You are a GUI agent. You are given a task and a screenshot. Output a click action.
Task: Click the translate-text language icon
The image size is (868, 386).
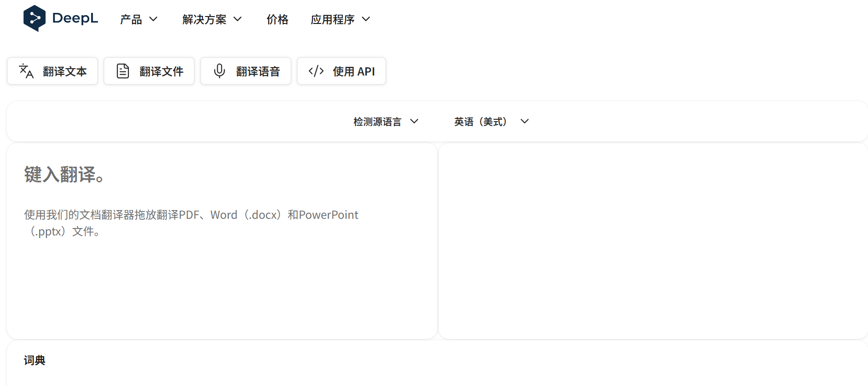coord(26,71)
